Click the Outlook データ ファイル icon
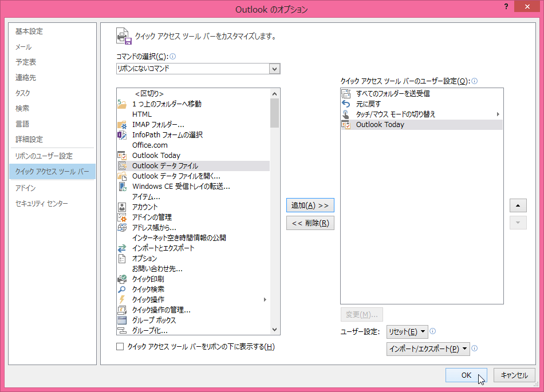This screenshot has height=392, width=544. pyautogui.click(x=122, y=166)
